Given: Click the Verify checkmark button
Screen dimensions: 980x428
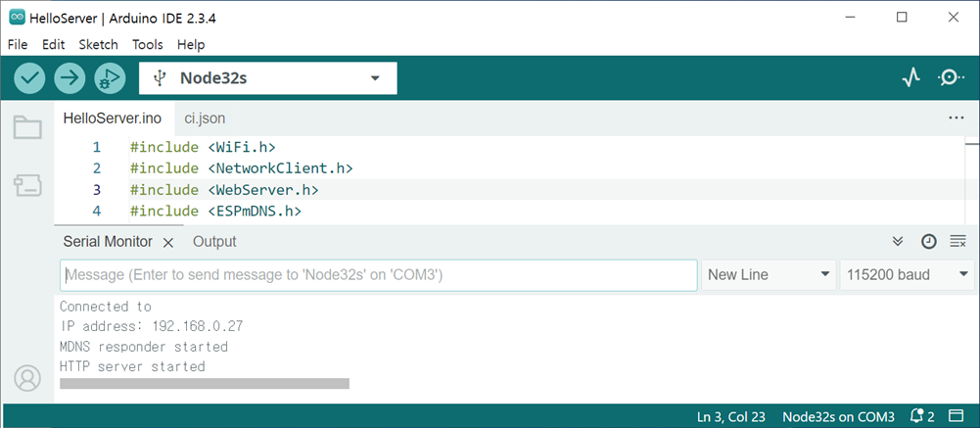Looking at the screenshot, I should pos(29,78).
